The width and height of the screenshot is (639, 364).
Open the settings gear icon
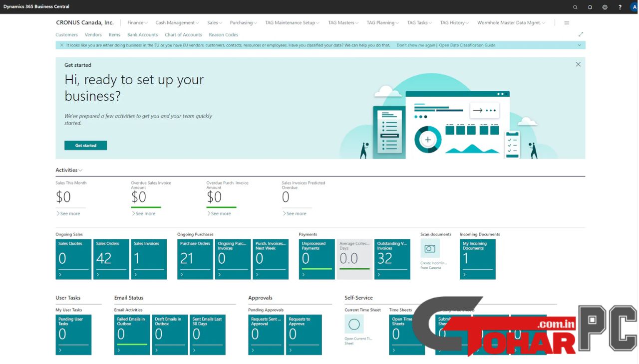tap(605, 7)
